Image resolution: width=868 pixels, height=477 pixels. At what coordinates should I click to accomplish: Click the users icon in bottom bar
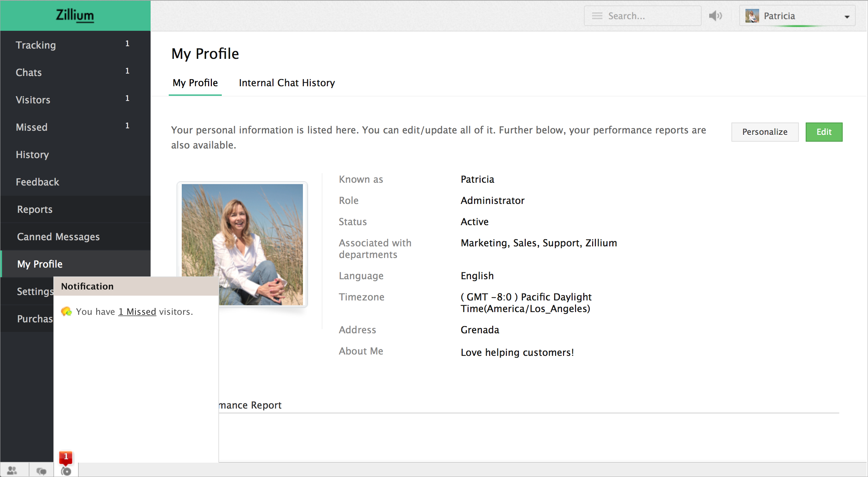12,471
